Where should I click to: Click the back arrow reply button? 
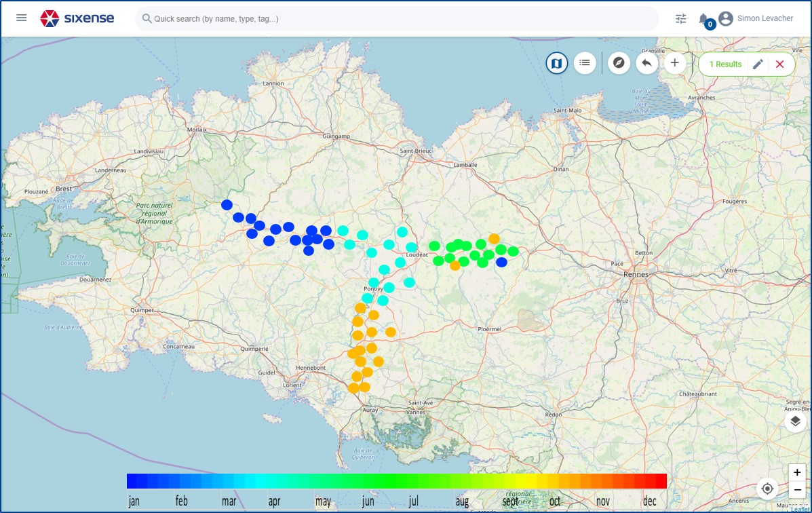(646, 62)
